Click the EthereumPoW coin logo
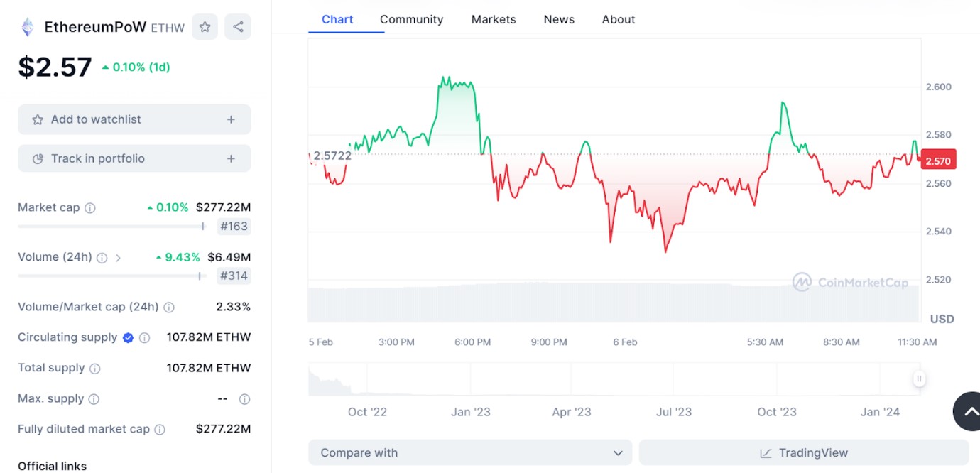 coord(28,27)
